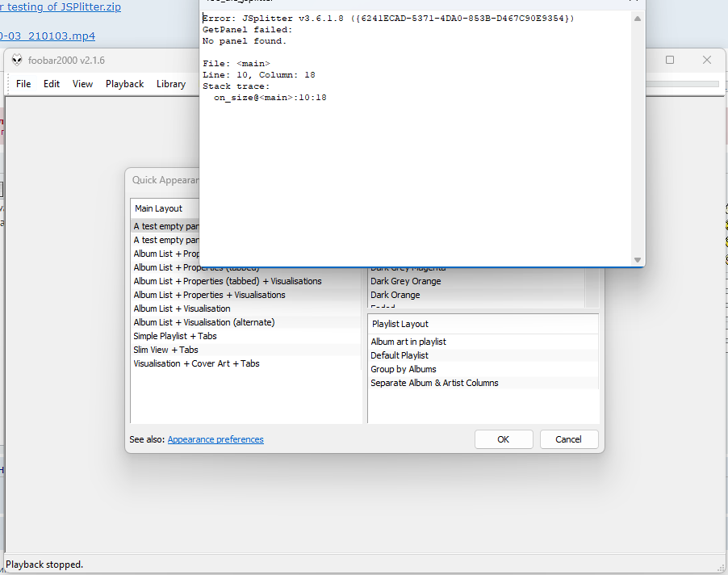This screenshot has height=575, width=728.
Task: Select Separate Album & Artist Columns layout
Action: [434, 383]
